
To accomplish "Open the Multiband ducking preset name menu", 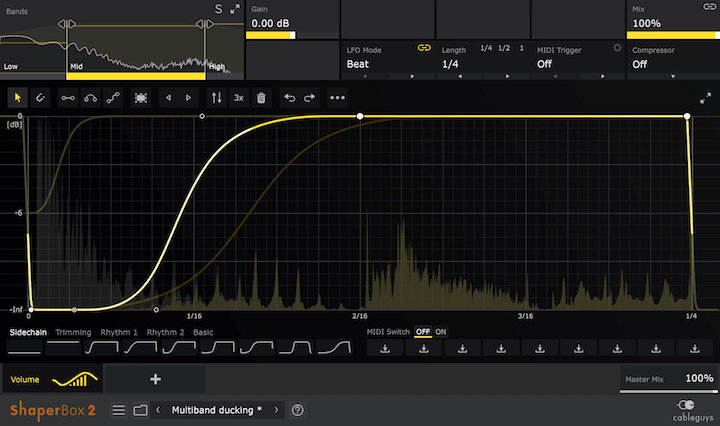I will tap(216, 410).
